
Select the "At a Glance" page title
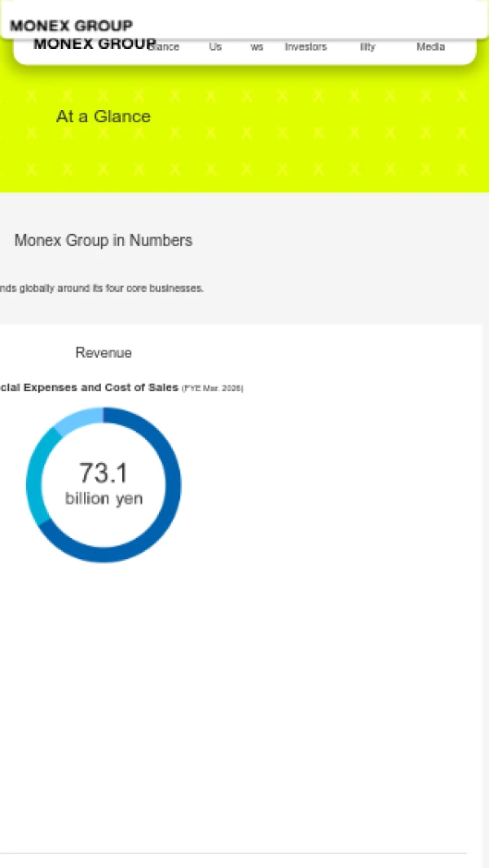103,117
